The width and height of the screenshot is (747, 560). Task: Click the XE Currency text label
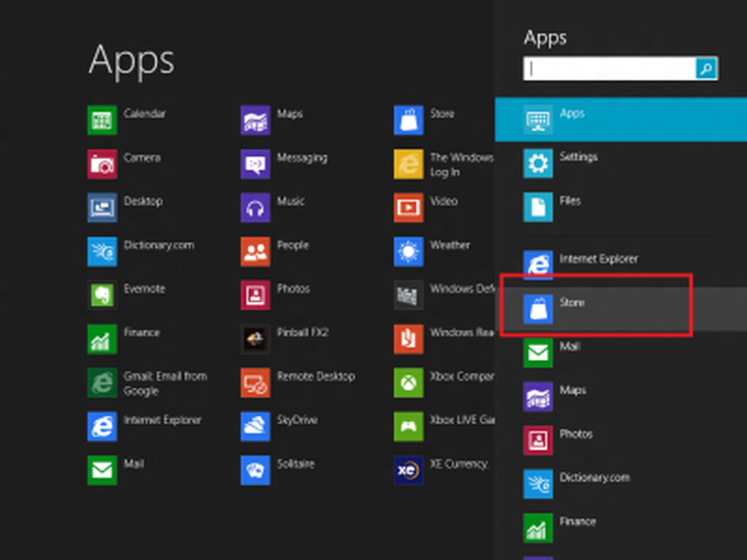(x=459, y=464)
